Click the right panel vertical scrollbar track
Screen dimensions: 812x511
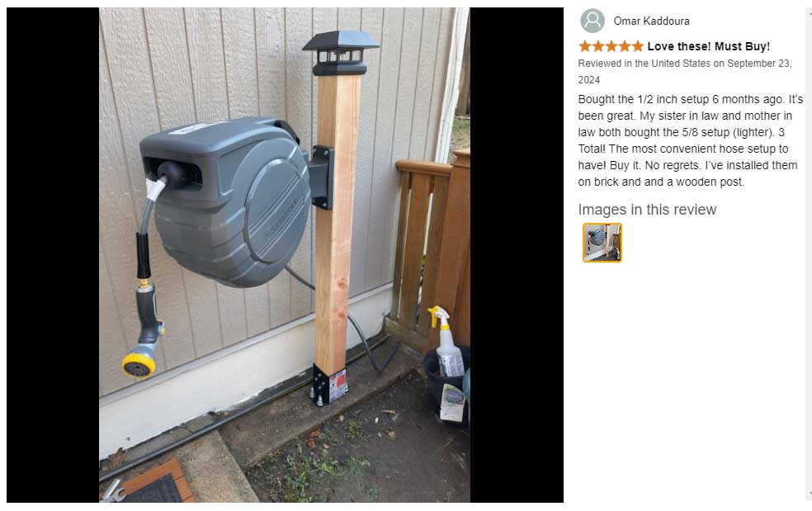(x=809, y=253)
